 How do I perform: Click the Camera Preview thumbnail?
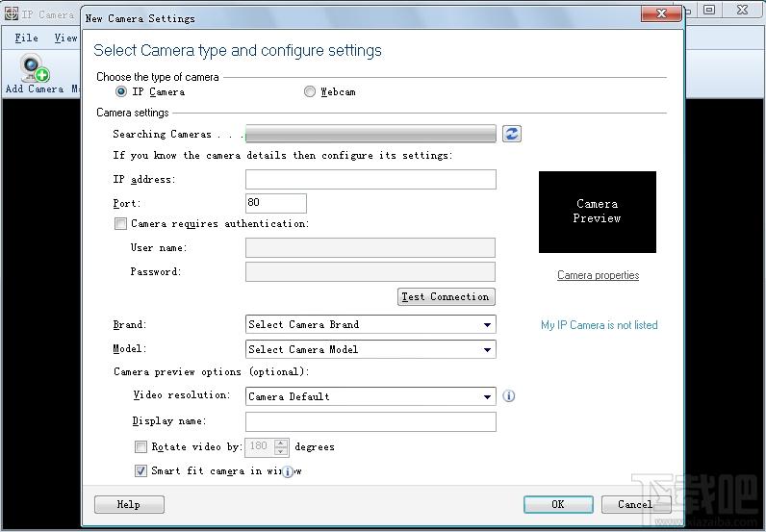597,212
